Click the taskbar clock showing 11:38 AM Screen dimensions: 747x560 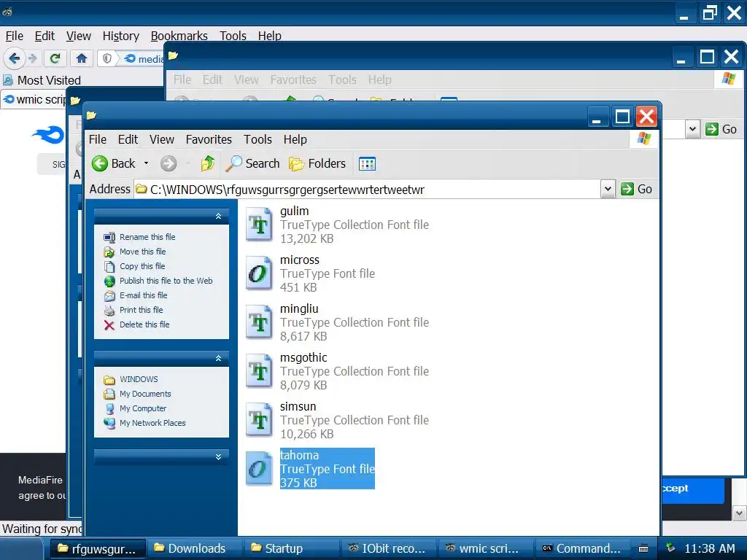710,548
